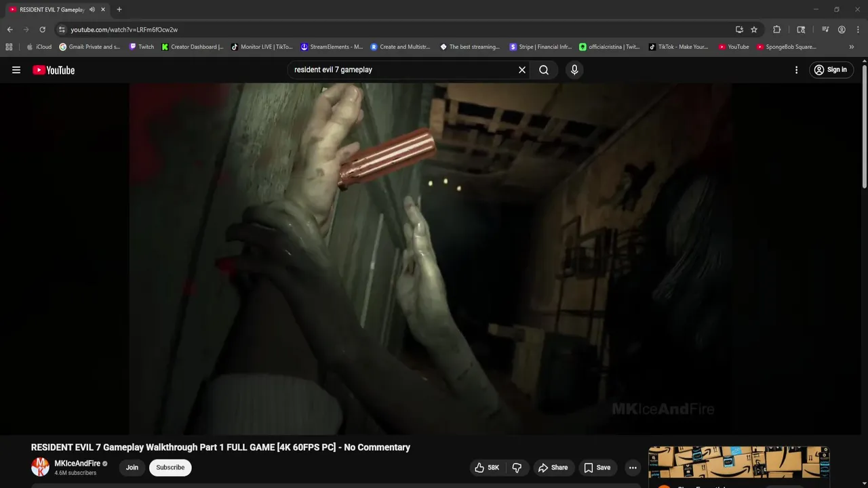Click the address bar URL
Screen dimensions: 868x488
(x=124, y=30)
